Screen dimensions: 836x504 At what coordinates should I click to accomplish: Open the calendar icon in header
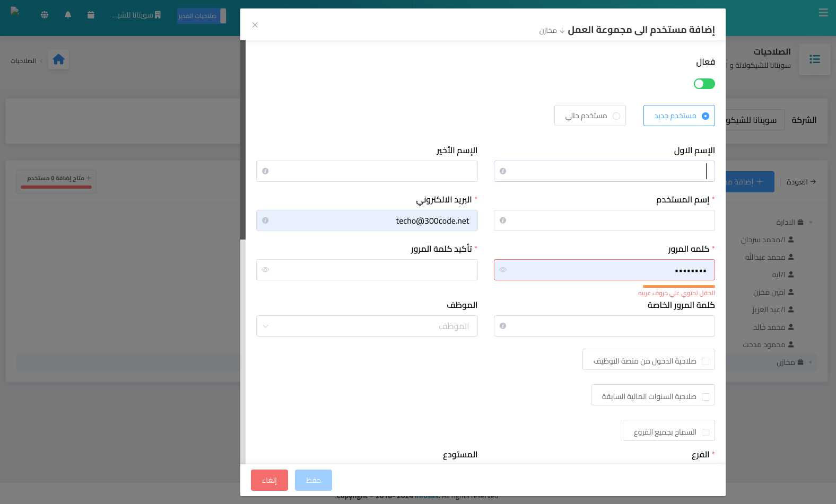(x=91, y=15)
